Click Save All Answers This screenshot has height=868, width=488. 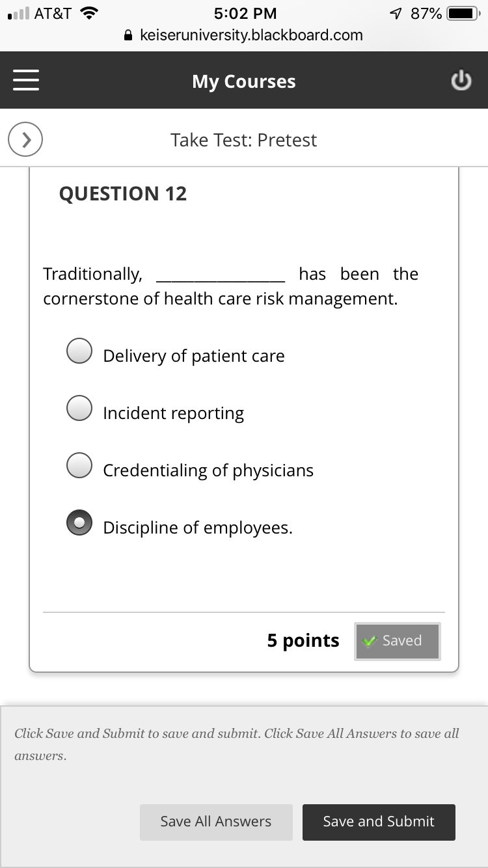pos(216,822)
